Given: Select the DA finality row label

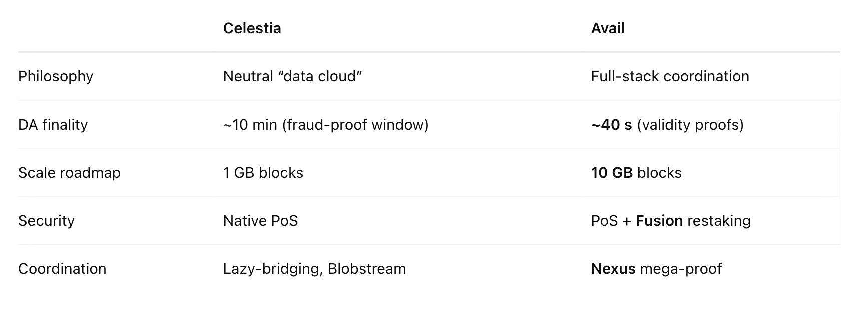Looking at the screenshot, I should 53,124.
